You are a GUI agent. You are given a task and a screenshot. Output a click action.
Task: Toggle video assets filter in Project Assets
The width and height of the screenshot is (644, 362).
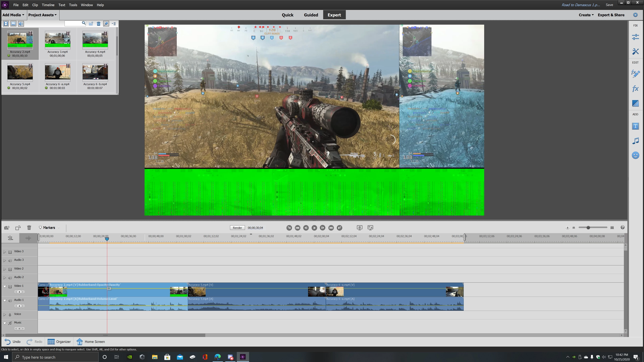click(6, 24)
